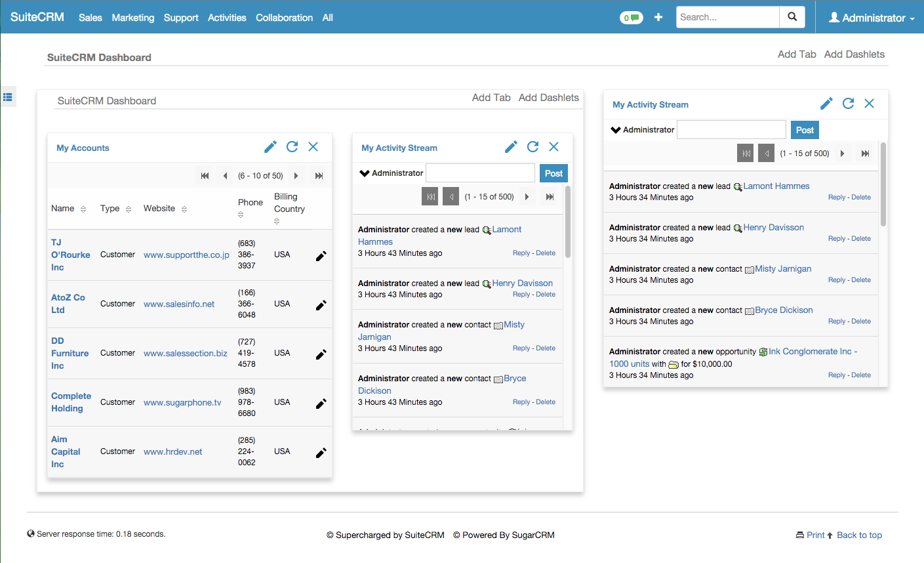Close the My Accounts dashlet
The height and width of the screenshot is (563, 924).
click(313, 147)
